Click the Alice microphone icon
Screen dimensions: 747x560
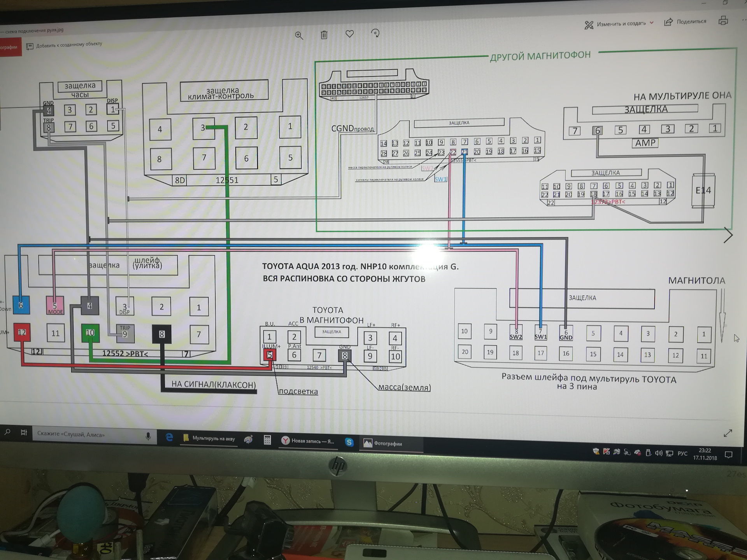(x=148, y=436)
